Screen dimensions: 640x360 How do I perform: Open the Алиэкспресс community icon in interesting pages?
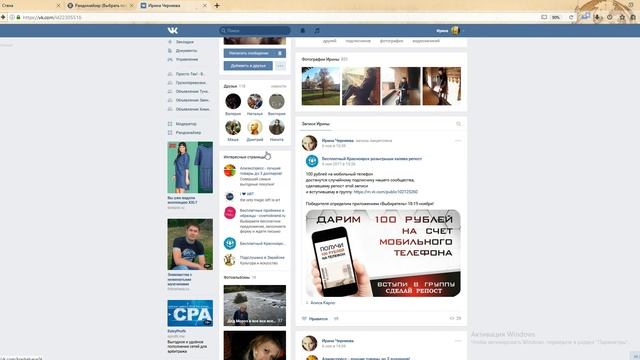click(x=230, y=171)
